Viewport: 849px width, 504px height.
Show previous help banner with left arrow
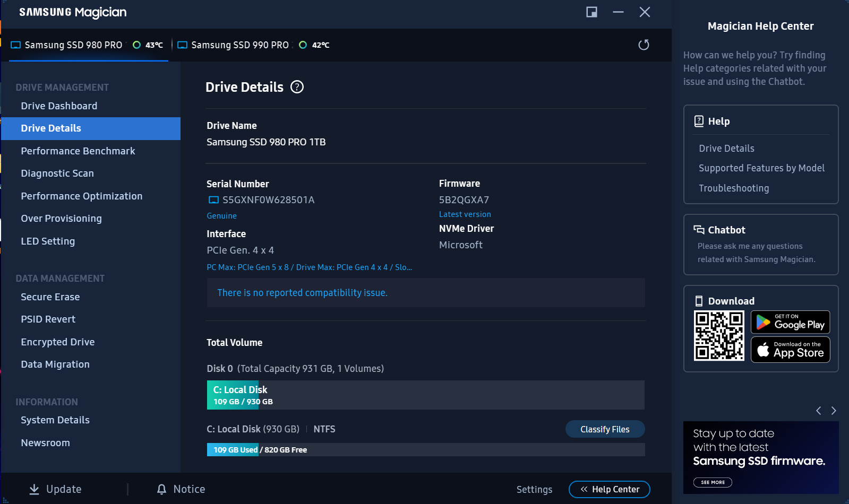click(819, 411)
